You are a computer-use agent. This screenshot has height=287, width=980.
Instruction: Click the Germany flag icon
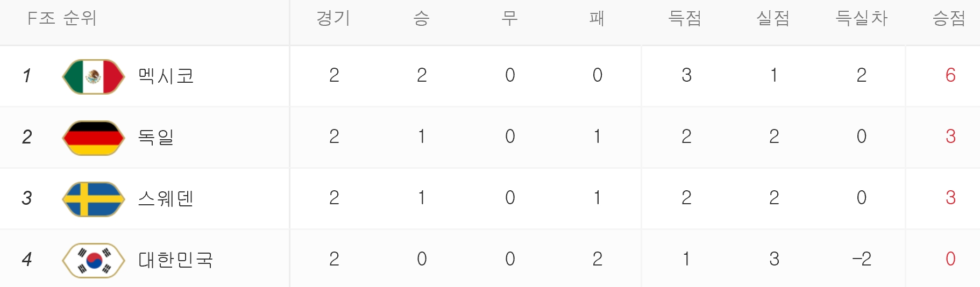(94, 138)
